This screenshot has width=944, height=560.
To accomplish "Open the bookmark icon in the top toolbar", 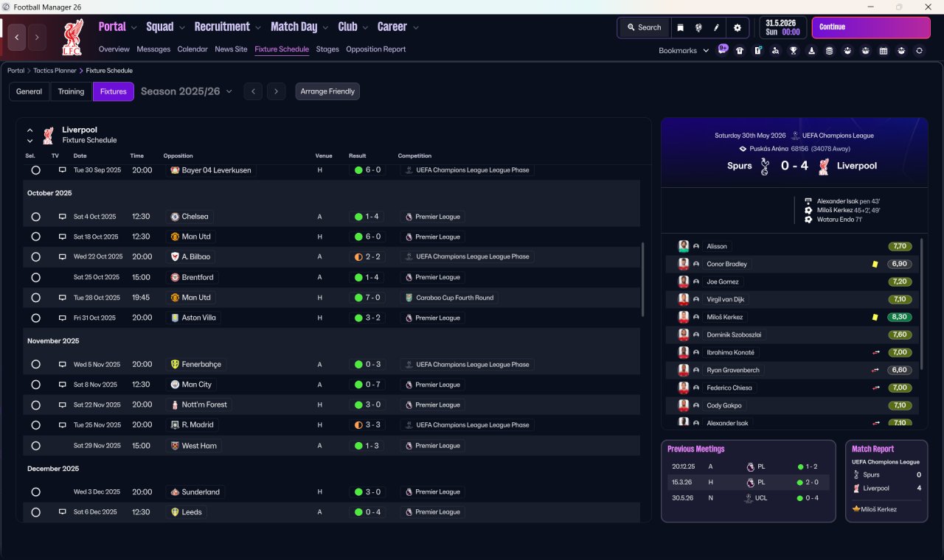I will pos(680,27).
